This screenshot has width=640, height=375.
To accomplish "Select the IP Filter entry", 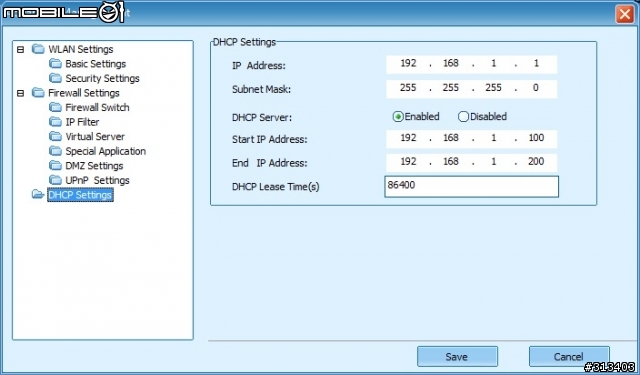I will coord(82,122).
